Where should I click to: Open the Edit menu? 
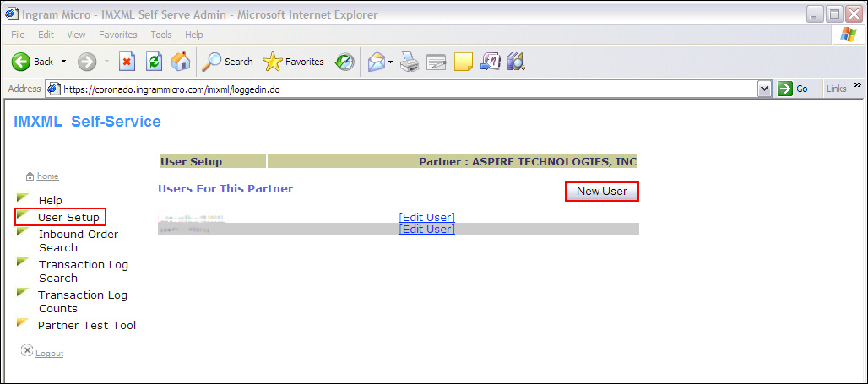[46, 35]
